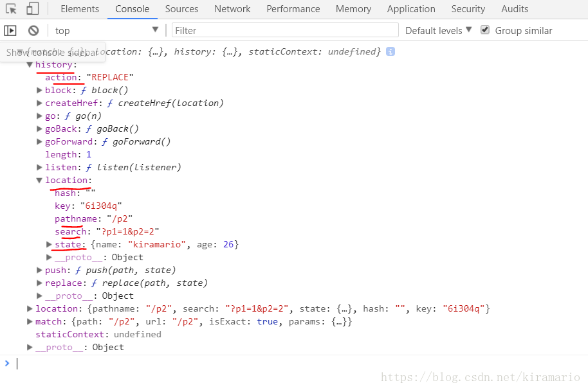Expand the __proto__ entry under state
588x390 pixels.
click(49, 258)
